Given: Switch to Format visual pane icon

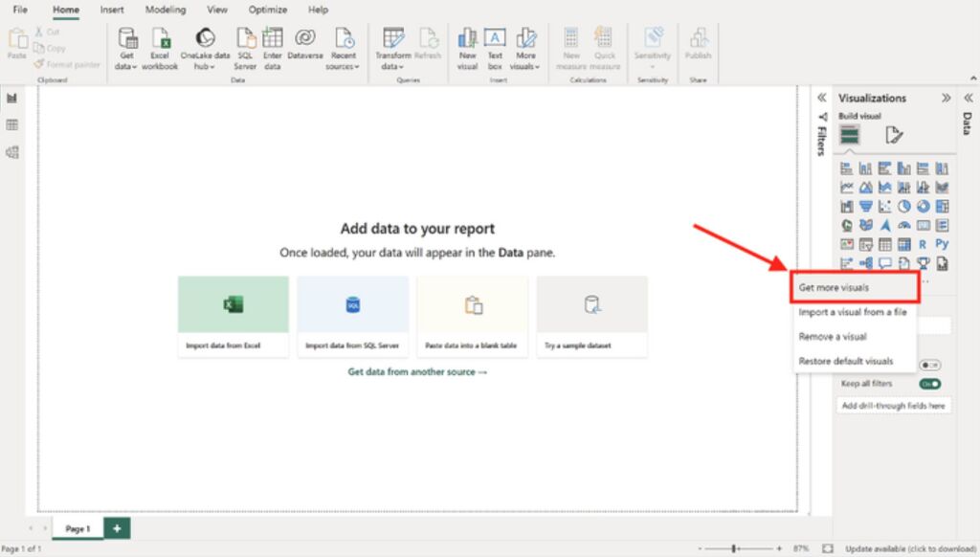Looking at the screenshot, I should click(x=893, y=135).
